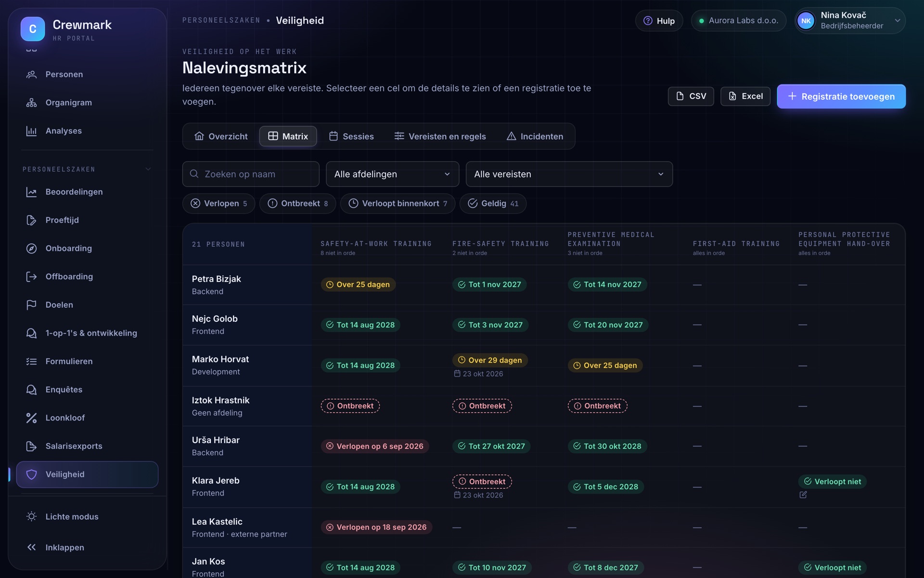Open Vereisten en regels tab
924x578 pixels.
tap(440, 136)
